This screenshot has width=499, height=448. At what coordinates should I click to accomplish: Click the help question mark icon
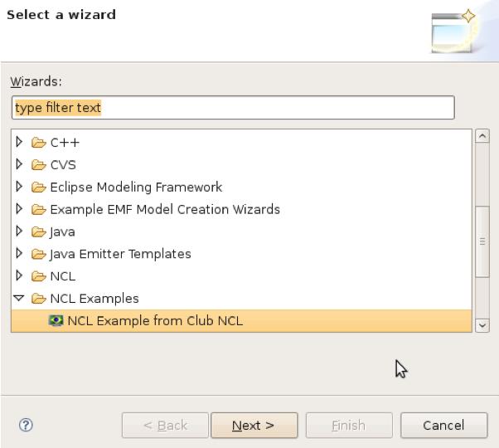(x=26, y=425)
